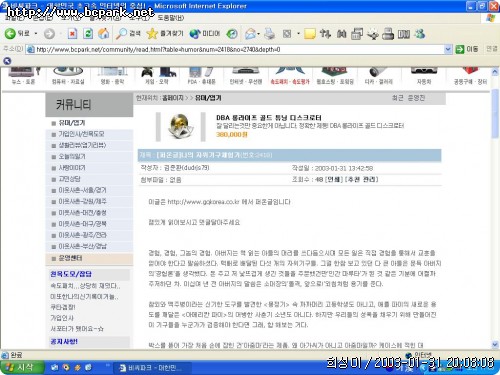
Task: Open the http://www.gokorea.co.kr link in post
Action: click(x=203, y=202)
